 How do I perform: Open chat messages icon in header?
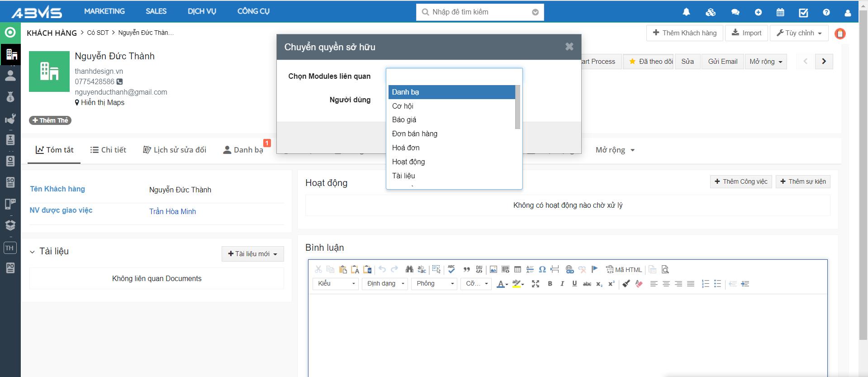tap(735, 12)
